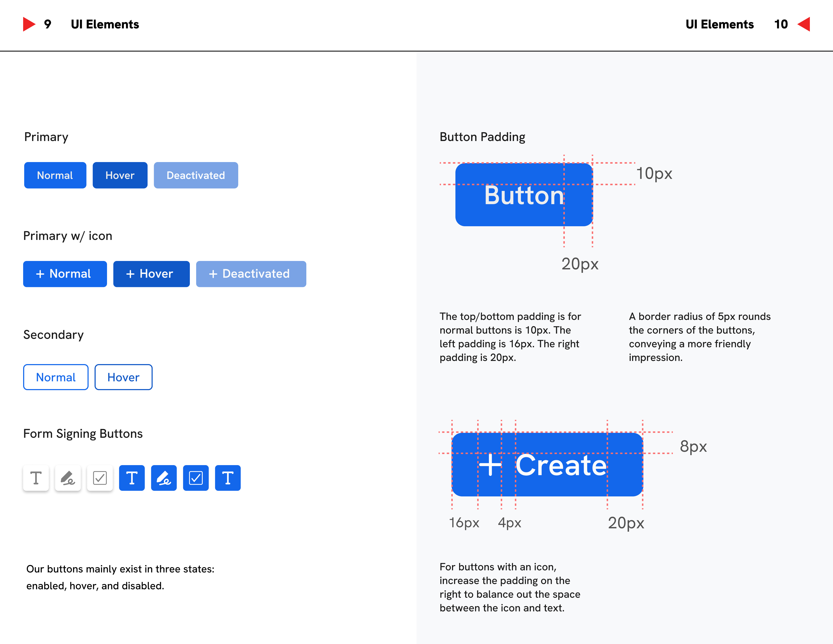Screen dimensions: 833x644
Task: Click the large blue 'Button' example
Action: click(524, 195)
